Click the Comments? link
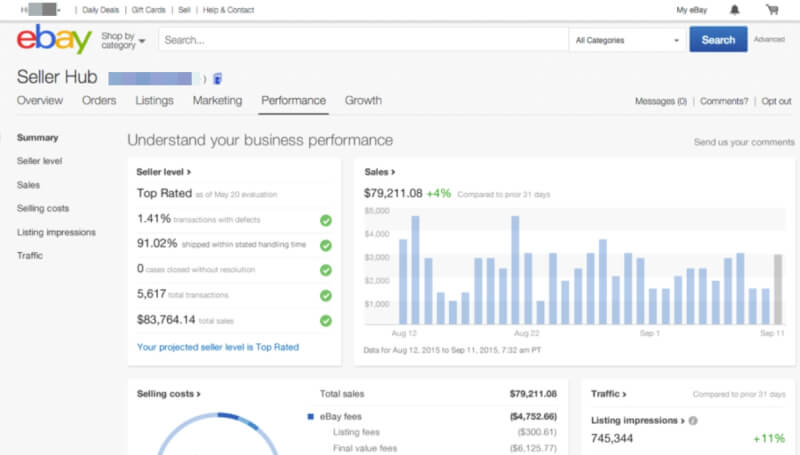The width and height of the screenshot is (800, 455). [724, 101]
